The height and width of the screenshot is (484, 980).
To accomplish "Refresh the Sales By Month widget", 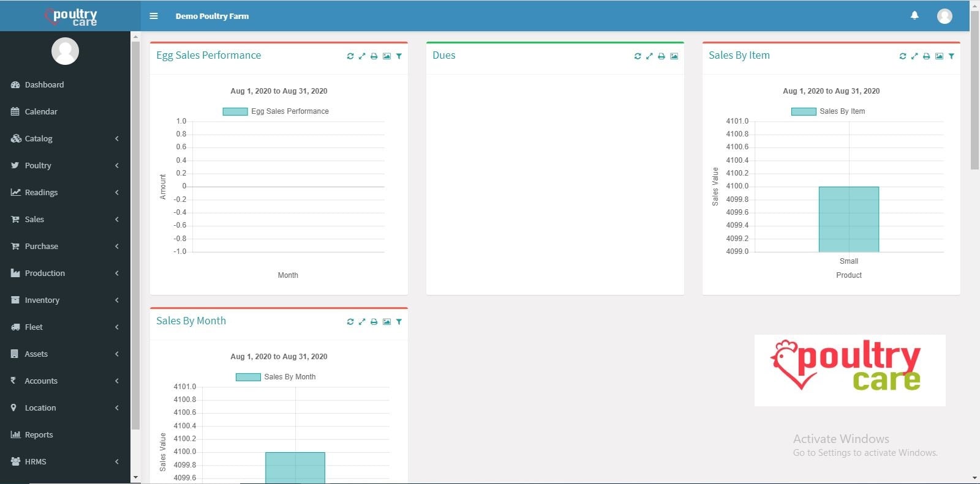I will [x=350, y=322].
